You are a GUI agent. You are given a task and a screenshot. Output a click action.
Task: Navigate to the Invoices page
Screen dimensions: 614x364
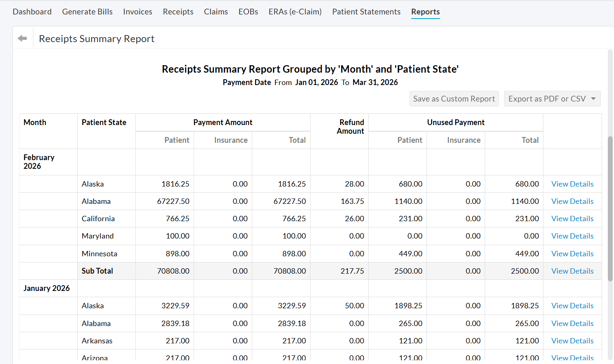[137, 12]
